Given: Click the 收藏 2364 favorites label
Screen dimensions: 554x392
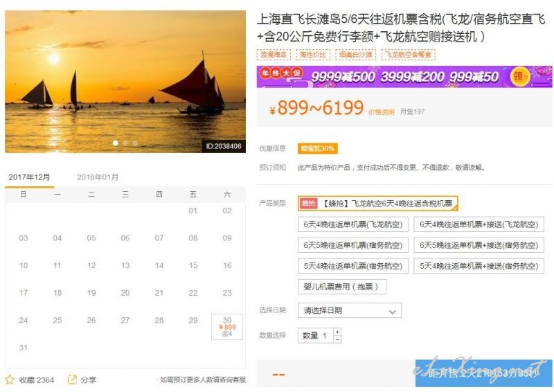Looking at the screenshot, I should click(37, 380).
